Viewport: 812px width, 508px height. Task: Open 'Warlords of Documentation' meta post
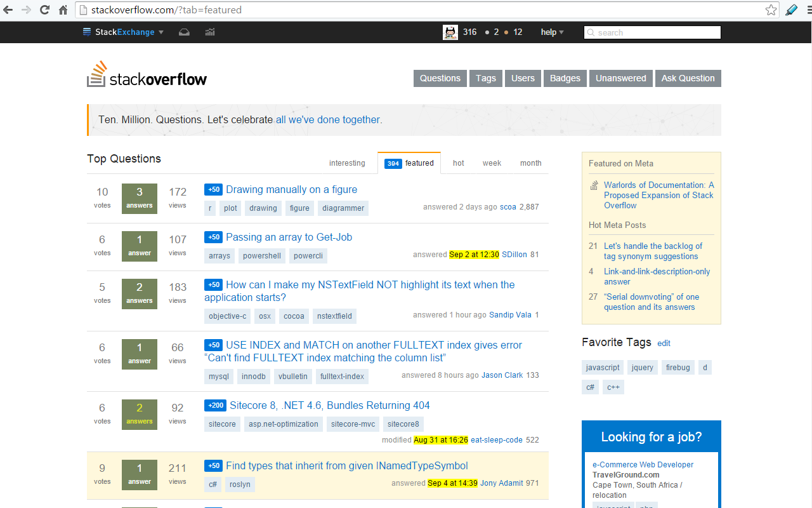coord(658,195)
